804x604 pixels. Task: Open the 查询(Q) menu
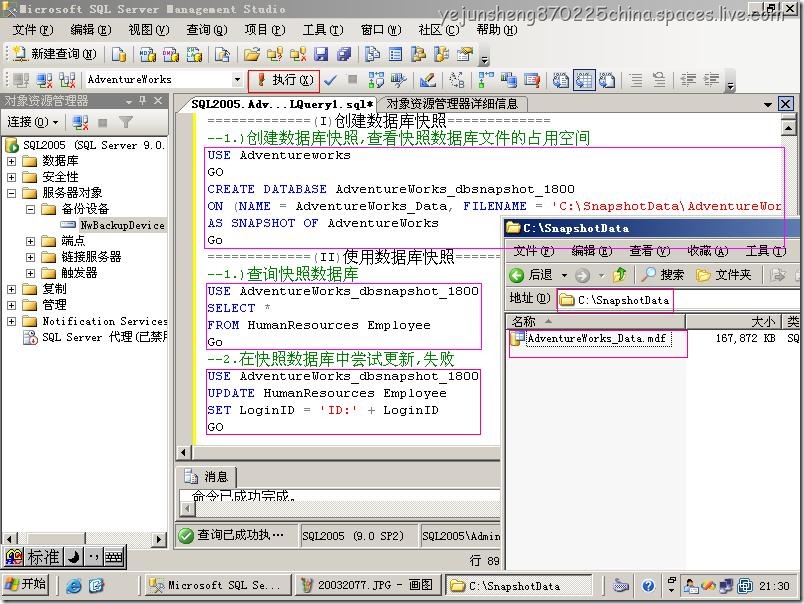pyautogui.click(x=207, y=30)
